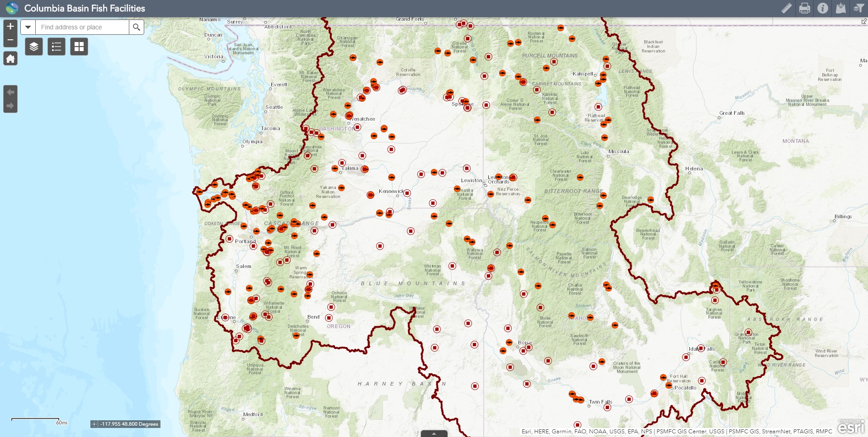868x437 pixels.
Task: Open the Basemap Gallery widget
Action: tap(79, 47)
